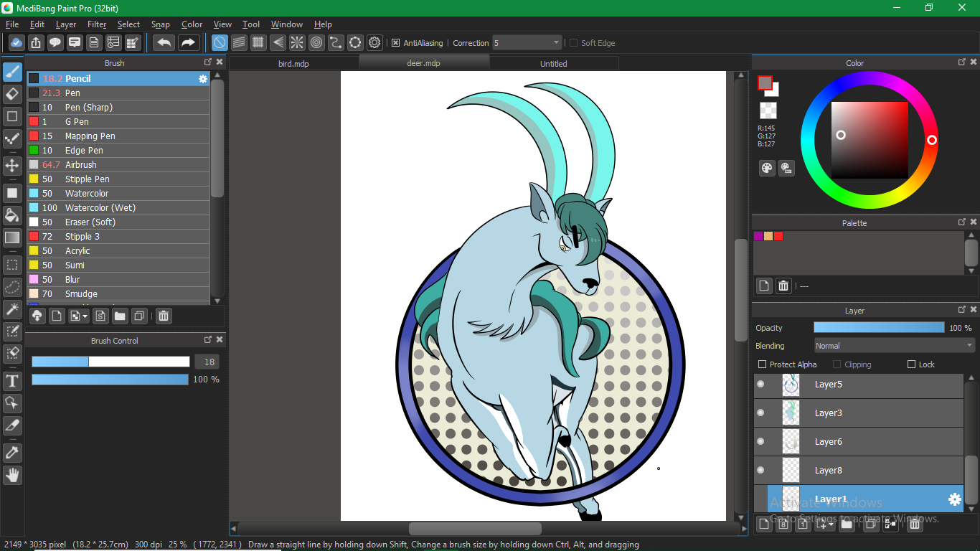Open the Correction value dropdown
980x551 pixels.
point(556,43)
